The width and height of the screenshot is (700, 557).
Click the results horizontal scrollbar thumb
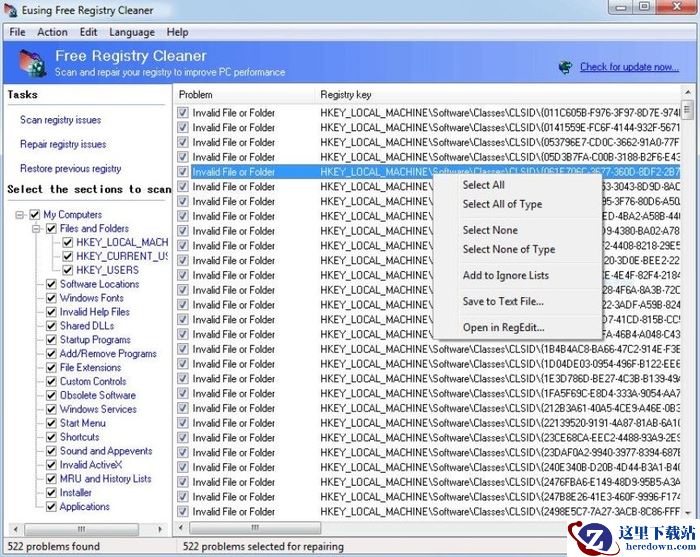pos(255,528)
